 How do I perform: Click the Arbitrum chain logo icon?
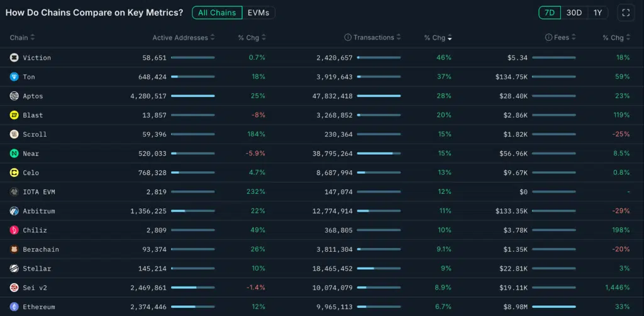[14, 212]
